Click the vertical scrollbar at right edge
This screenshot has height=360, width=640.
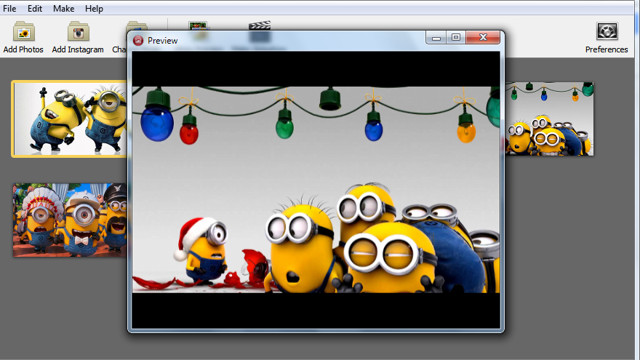coord(637,180)
